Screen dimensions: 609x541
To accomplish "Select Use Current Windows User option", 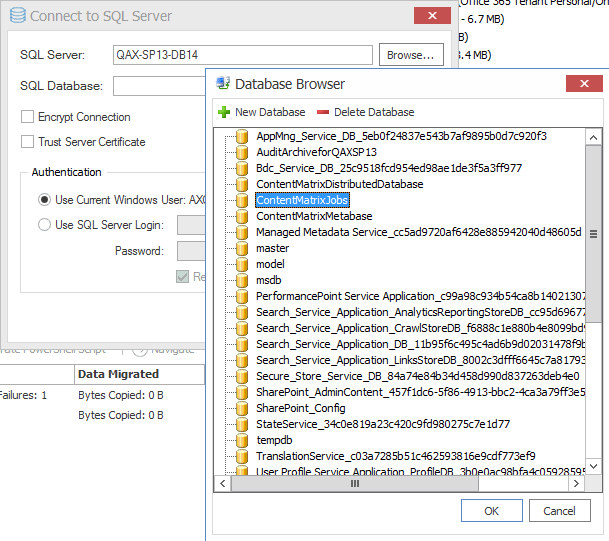I will coord(44,200).
